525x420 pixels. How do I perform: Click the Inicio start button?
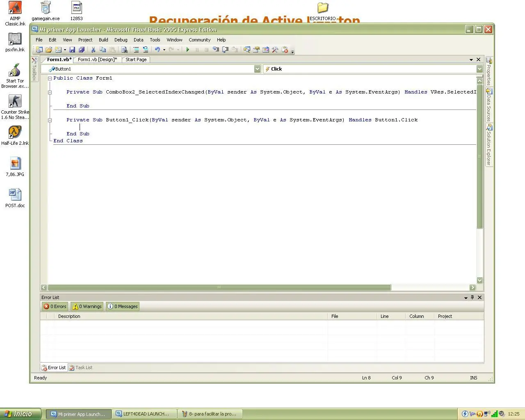click(x=21, y=414)
